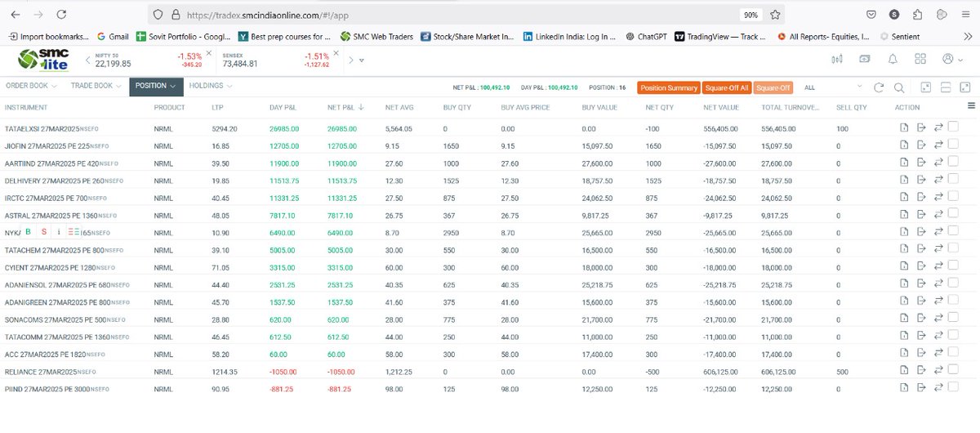Open the chart candlestick icon in header

[x=836, y=60]
